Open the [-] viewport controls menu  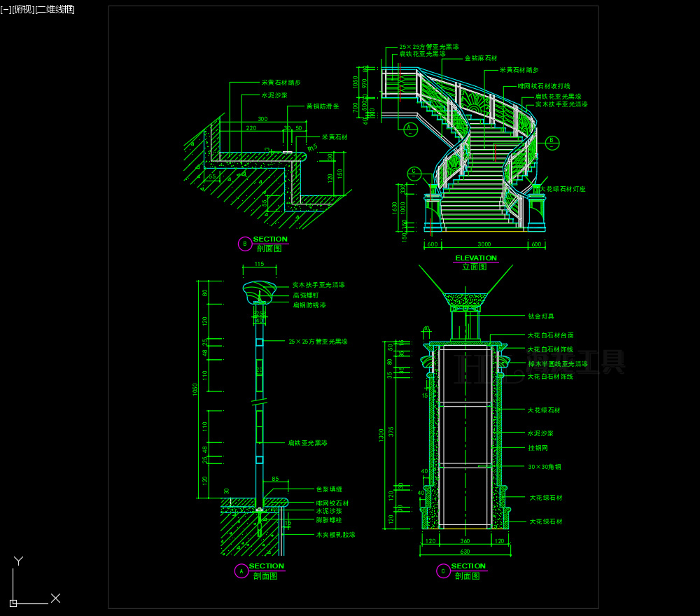[x=6, y=9]
